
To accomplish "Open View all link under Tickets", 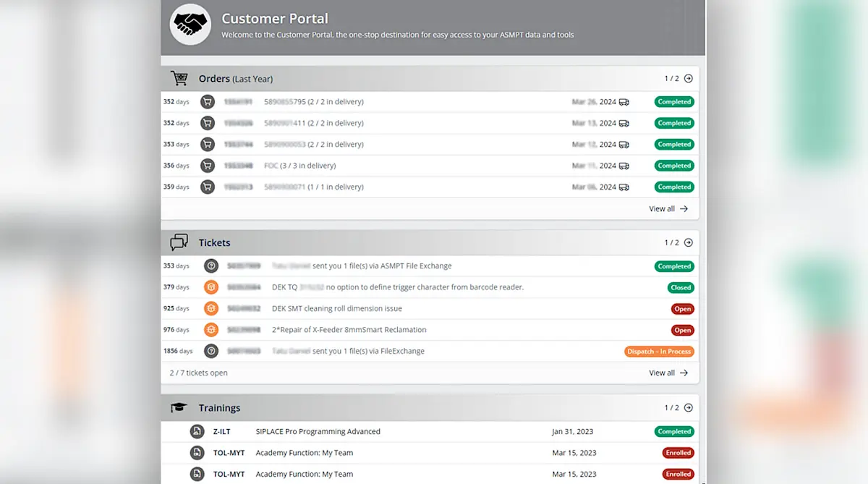I will pos(668,373).
